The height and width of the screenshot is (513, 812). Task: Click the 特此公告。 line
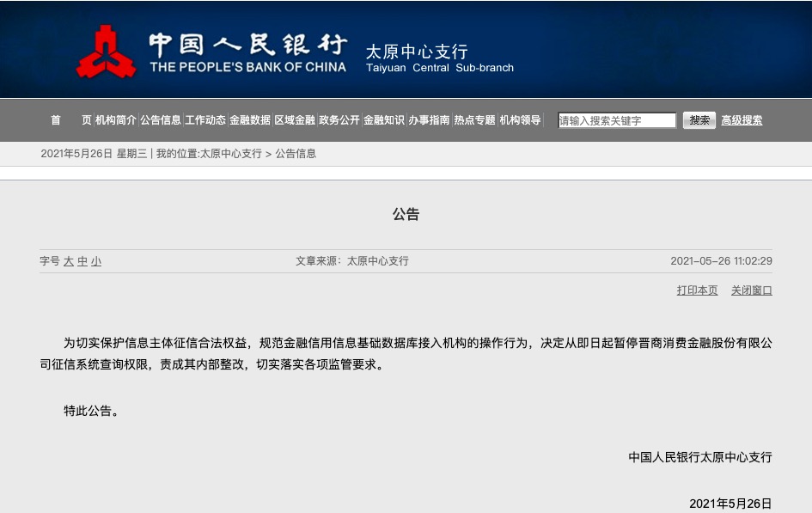pyautogui.click(x=92, y=411)
